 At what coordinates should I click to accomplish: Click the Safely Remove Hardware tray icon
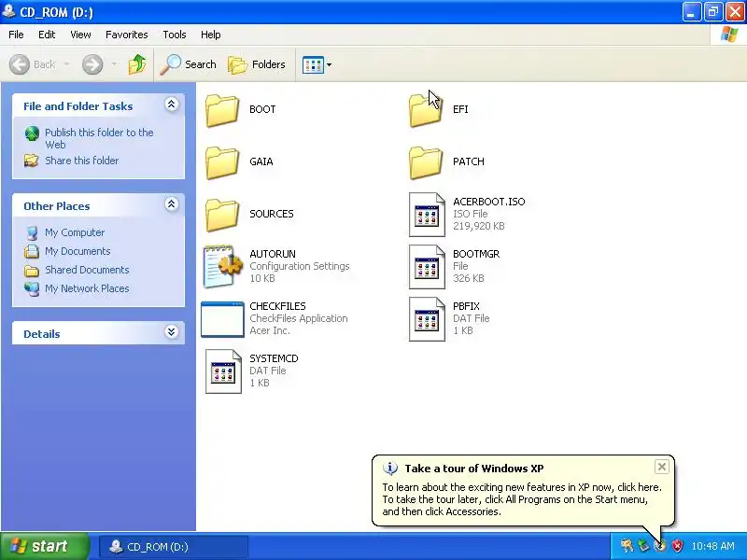643,546
